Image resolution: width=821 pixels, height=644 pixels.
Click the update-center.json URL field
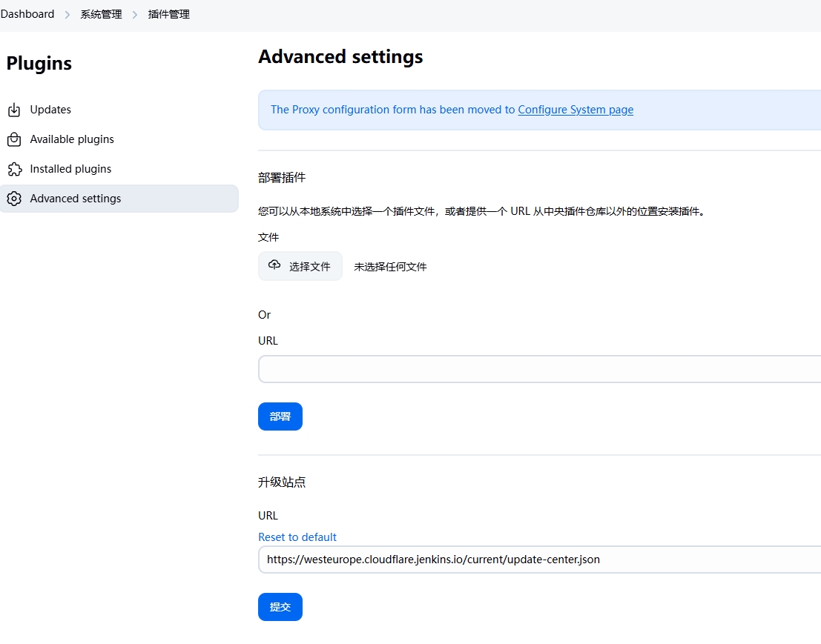click(539, 560)
